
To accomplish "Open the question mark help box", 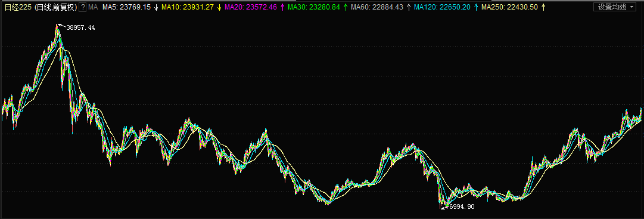I will (x=83, y=7).
